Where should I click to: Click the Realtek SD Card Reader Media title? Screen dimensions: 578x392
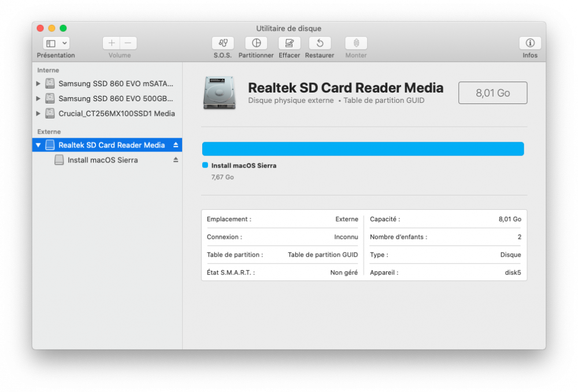346,88
